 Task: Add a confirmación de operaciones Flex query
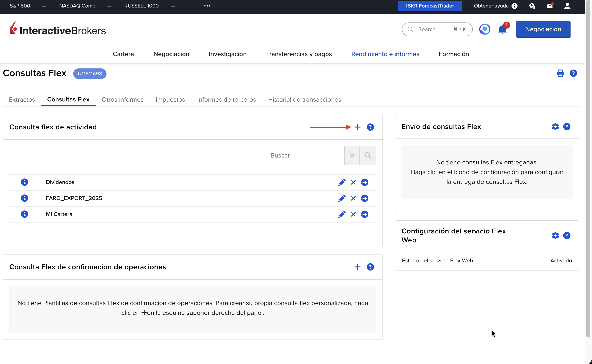pos(358,267)
